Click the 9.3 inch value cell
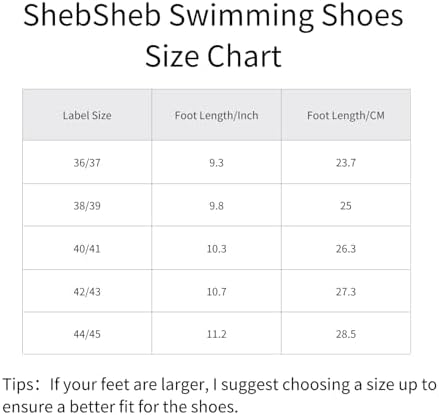This screenshot has width=439, height=415. pyautogui.click(x=216, y=162)
